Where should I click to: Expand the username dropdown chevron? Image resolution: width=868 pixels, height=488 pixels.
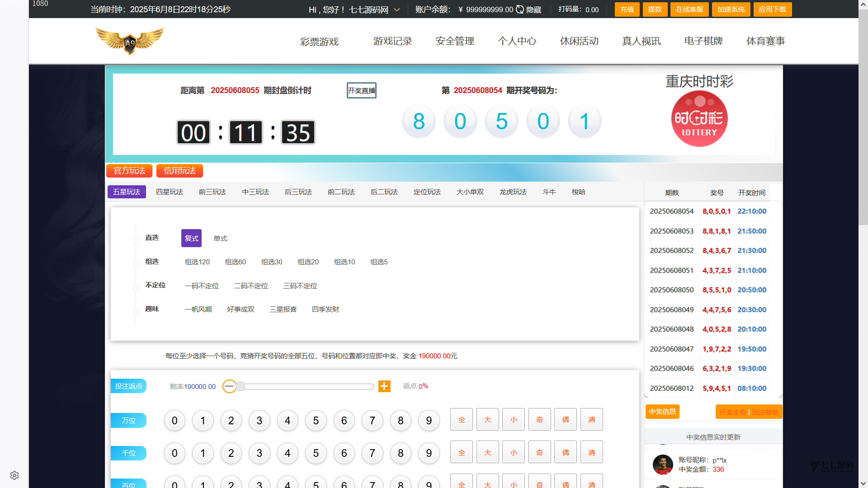[x=397, y=9]
